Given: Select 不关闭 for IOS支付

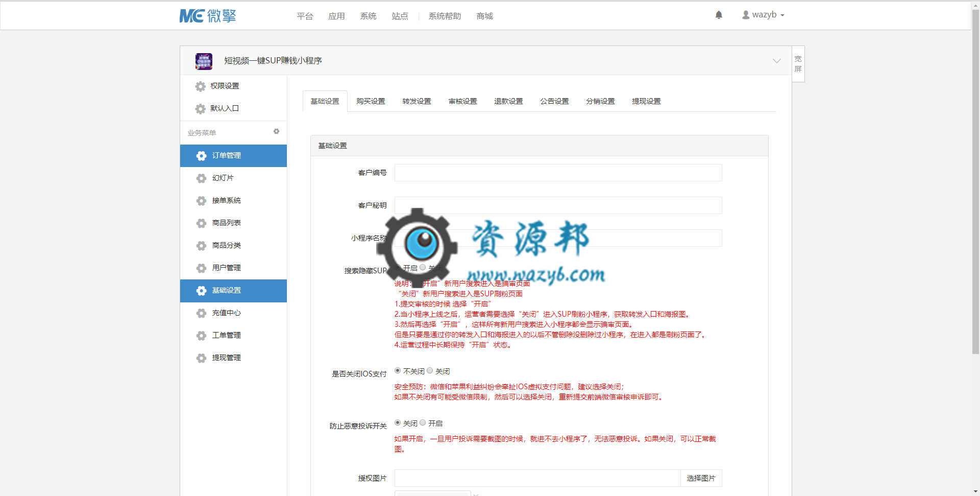Looking at the screenshot, I should 398,371.
